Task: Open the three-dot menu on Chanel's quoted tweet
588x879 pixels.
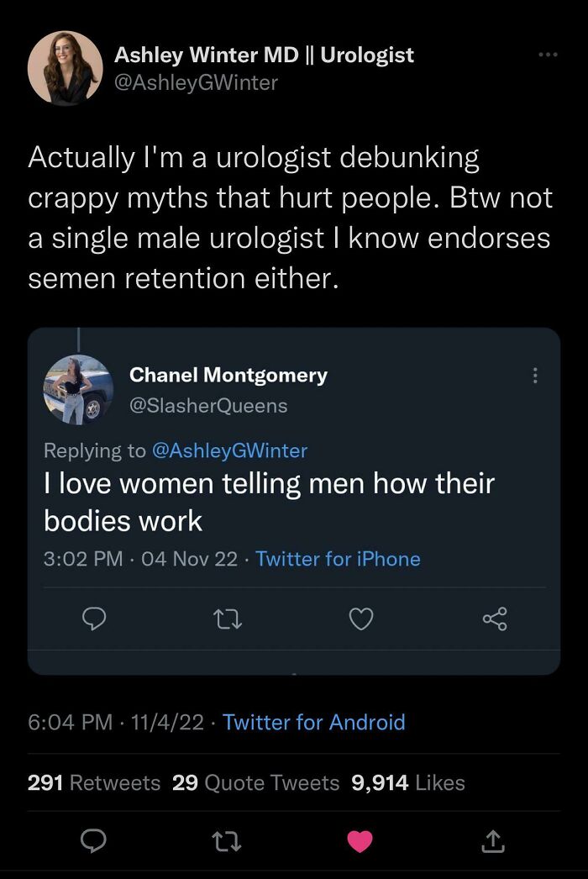Action: (x=535, y=376)
